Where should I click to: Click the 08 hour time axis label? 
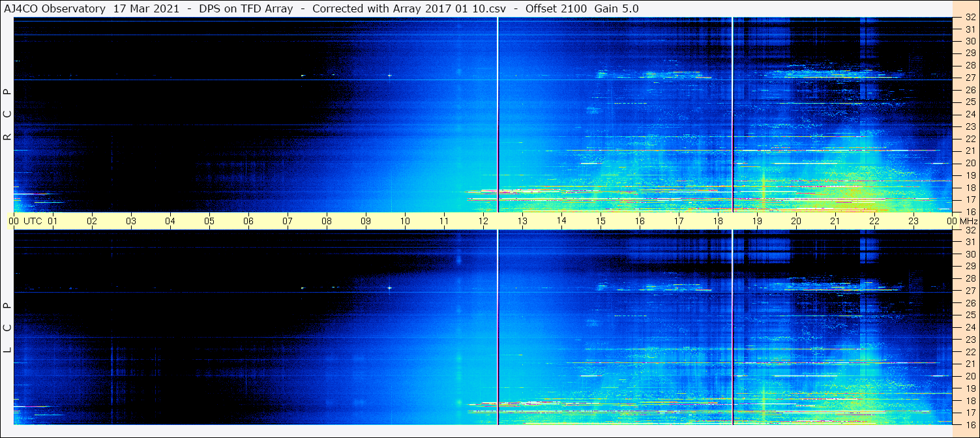[327, 221]
